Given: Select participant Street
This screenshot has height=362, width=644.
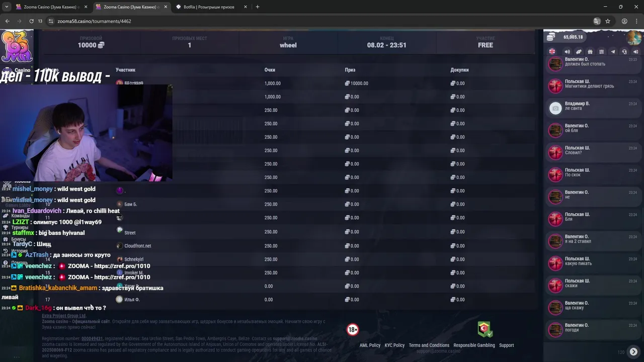Looking at the screenshot, I should 130,233.
